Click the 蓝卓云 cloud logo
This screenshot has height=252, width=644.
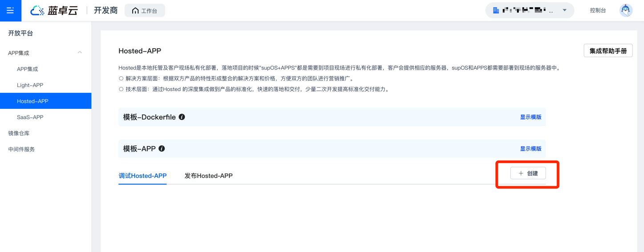54,10
